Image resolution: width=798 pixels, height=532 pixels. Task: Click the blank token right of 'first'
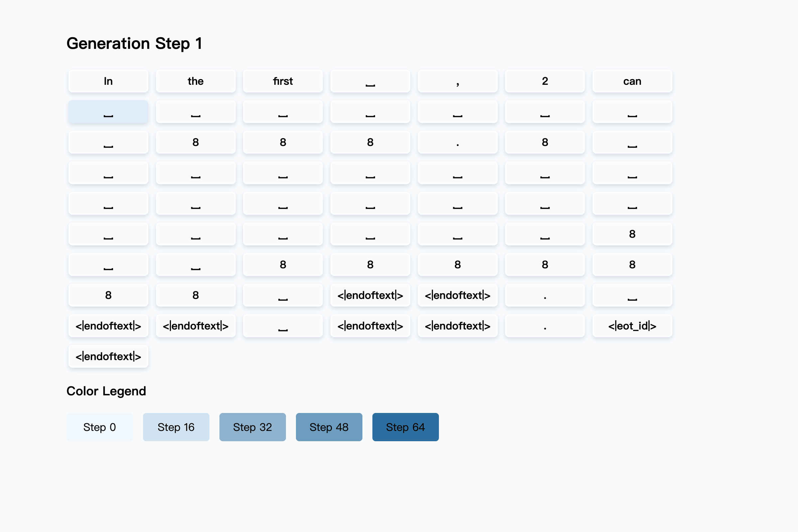[370, 81]
